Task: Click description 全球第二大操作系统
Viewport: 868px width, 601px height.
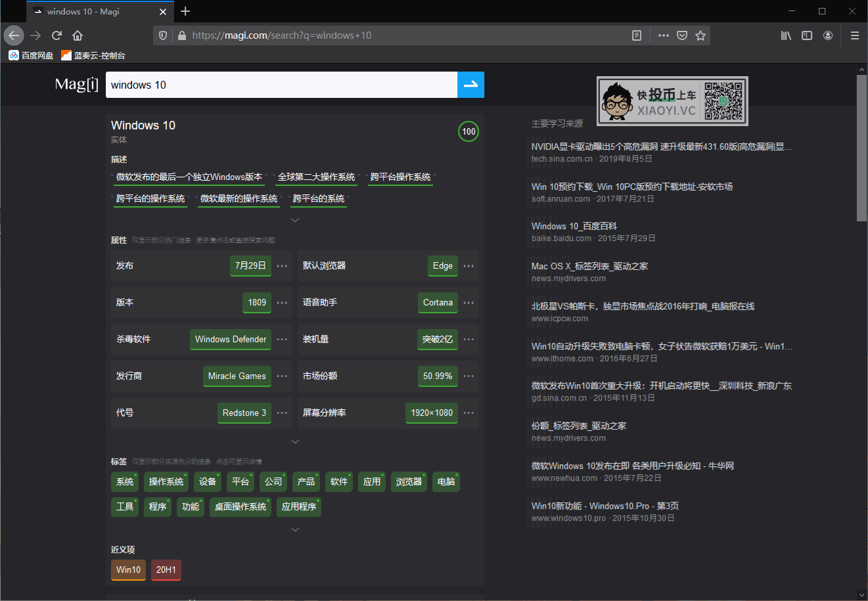Action: [316, 177]
